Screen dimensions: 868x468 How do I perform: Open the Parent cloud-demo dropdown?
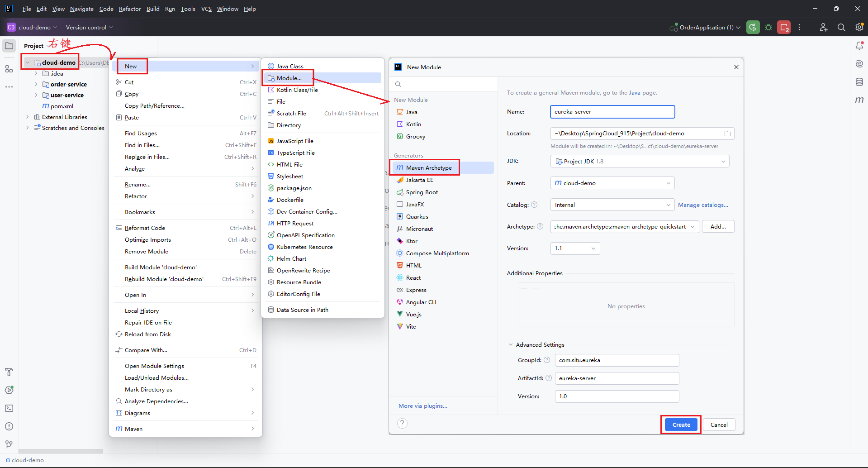point(612,183)
